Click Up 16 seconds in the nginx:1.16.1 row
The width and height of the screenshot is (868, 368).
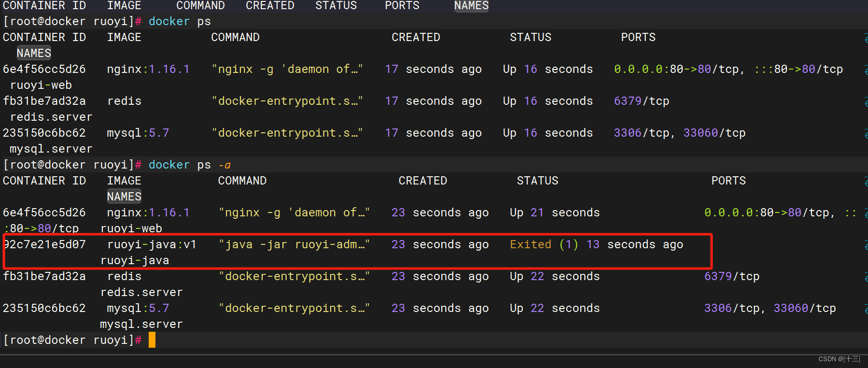pyautogui.click(x=548, y=69)
